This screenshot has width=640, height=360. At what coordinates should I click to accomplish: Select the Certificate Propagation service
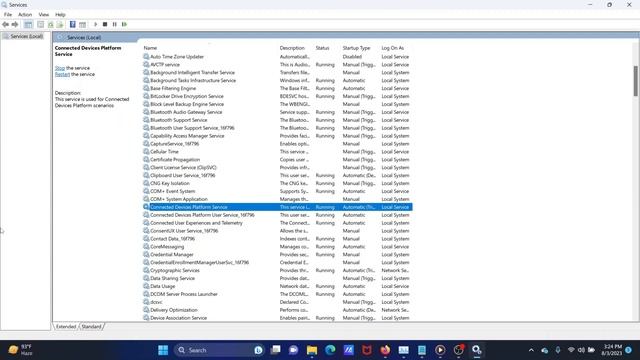(278, 160)
